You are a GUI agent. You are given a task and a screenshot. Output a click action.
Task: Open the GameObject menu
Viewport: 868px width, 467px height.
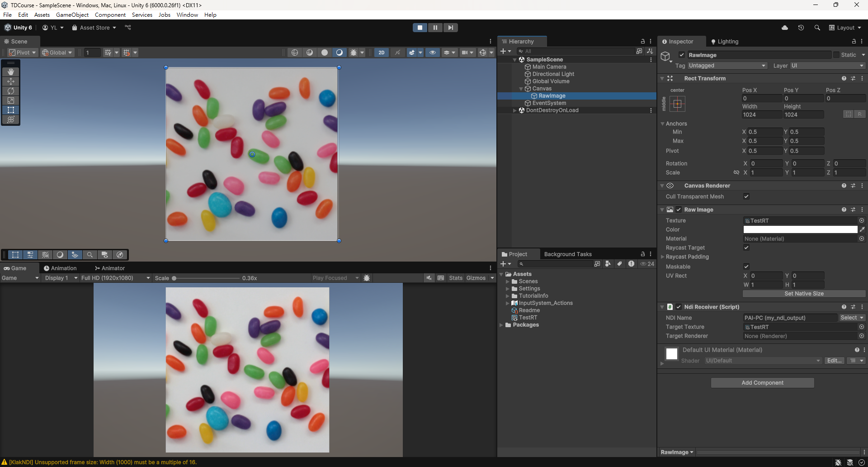72,15
